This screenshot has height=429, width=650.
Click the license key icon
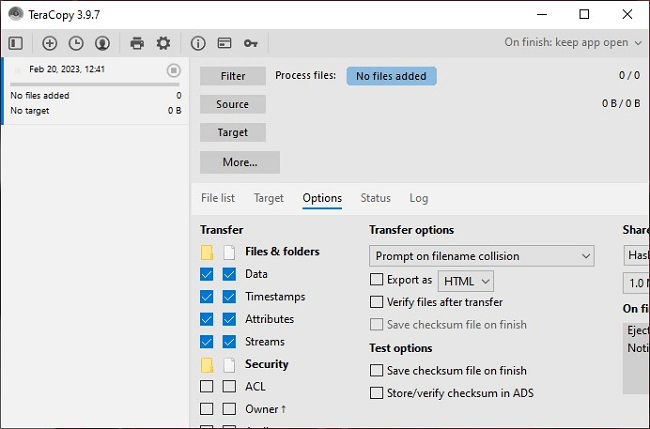[251, 43]
